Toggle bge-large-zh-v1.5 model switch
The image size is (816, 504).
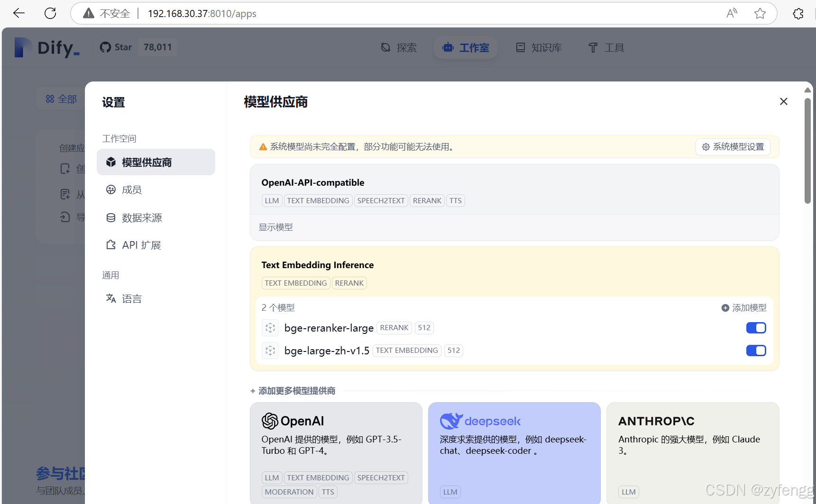point(756,351)
